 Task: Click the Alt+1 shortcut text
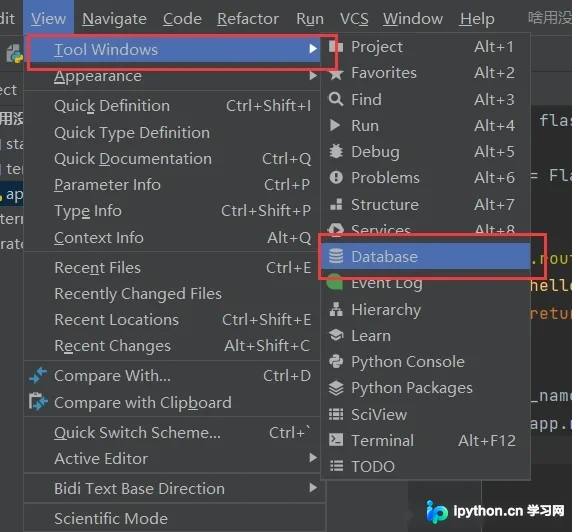494,47
